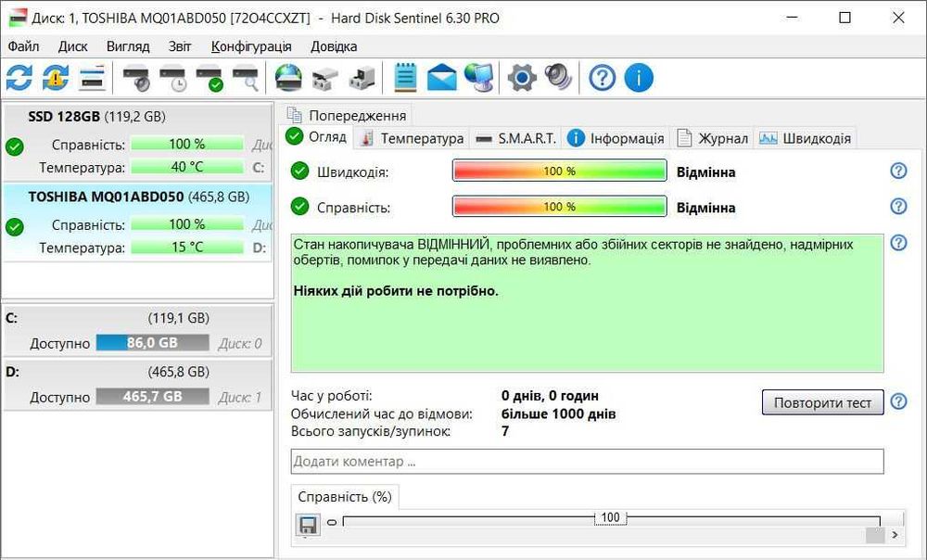
Task: Click the disk icon with speaker symbol
Action: point(136,79)
